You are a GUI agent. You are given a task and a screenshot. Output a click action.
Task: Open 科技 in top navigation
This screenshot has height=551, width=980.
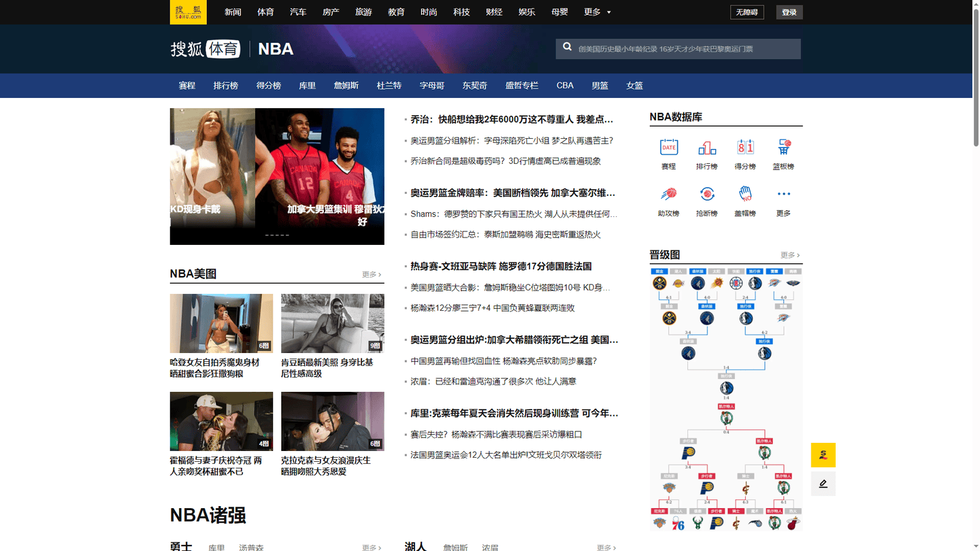click(x=461, y=12)
